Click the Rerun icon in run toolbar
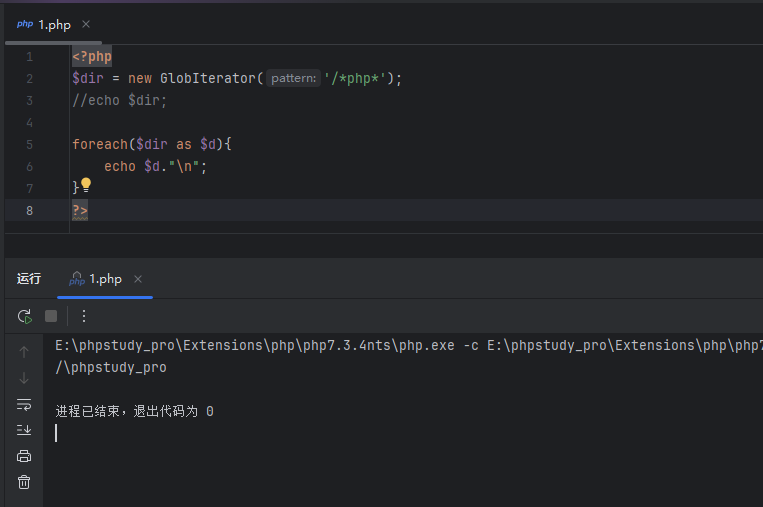 click(x=24, y=316)
